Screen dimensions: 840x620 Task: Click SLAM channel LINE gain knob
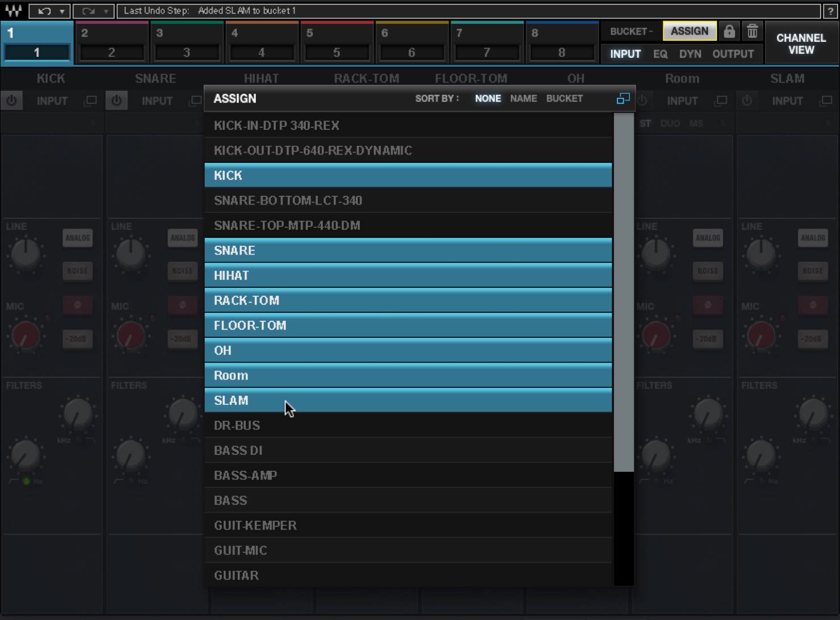(x=761, y=253)
